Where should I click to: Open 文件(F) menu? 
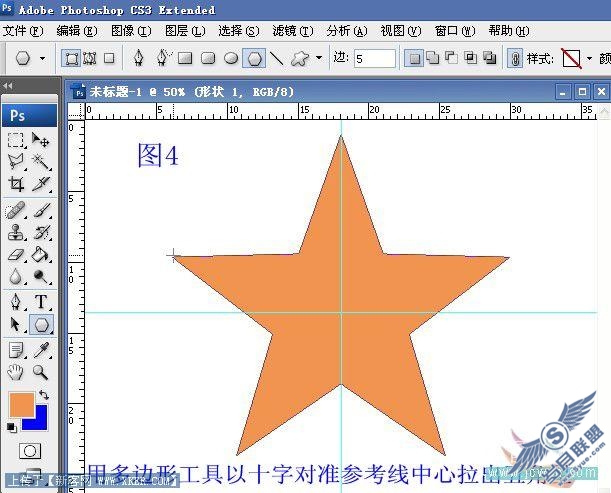[23, 31]
